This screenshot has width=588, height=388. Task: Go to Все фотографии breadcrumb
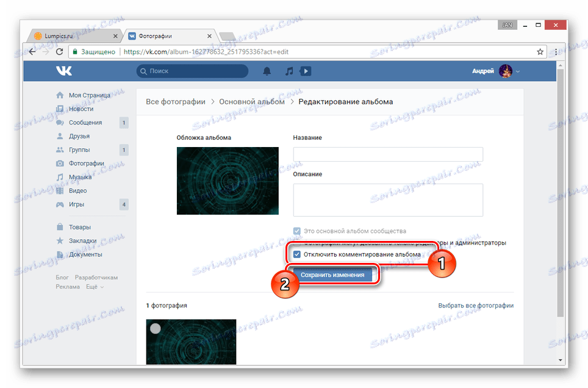click(x=176, y=102)
